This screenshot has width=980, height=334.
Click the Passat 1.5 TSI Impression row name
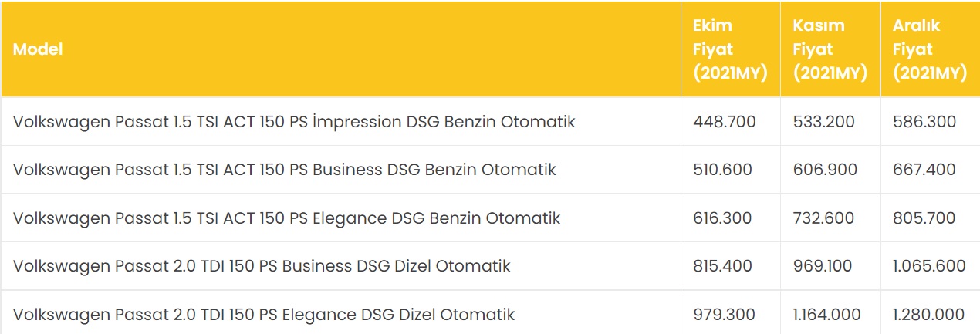click(294, 122)
